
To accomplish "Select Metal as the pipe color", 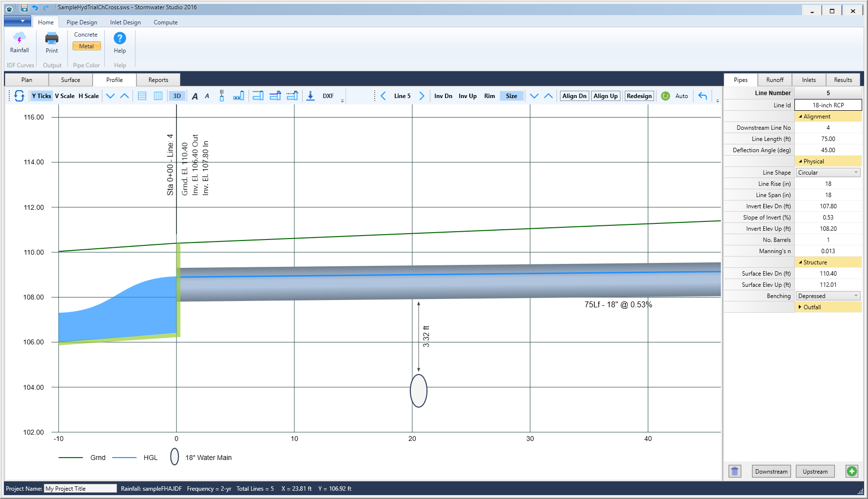I will [86, 46].
